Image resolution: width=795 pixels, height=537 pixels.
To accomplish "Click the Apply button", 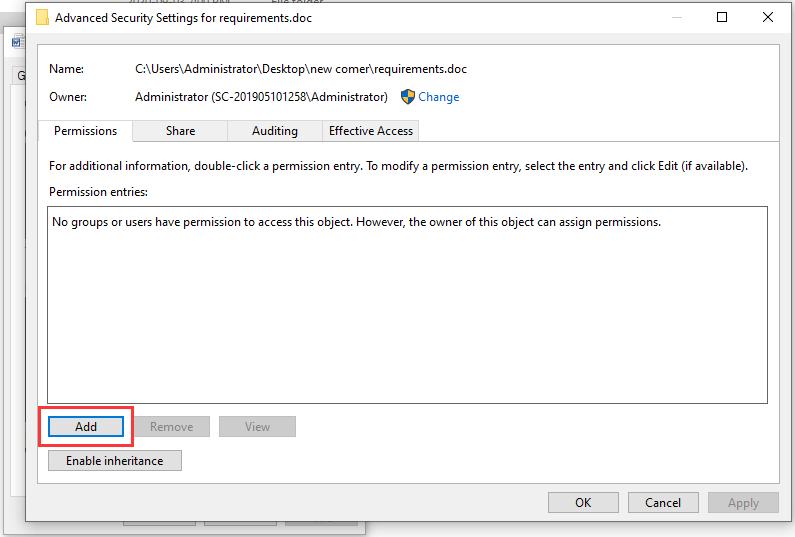I will (x=743, y=503).
